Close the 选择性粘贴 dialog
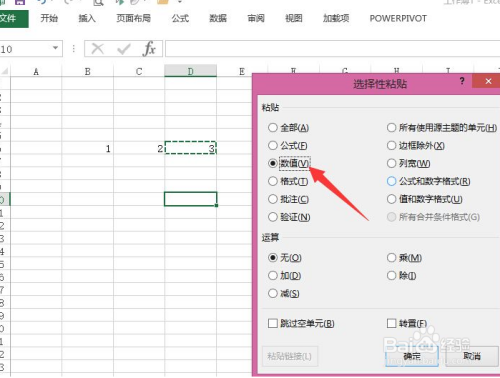This screenshot has height=378, width=500. (488, 81)
